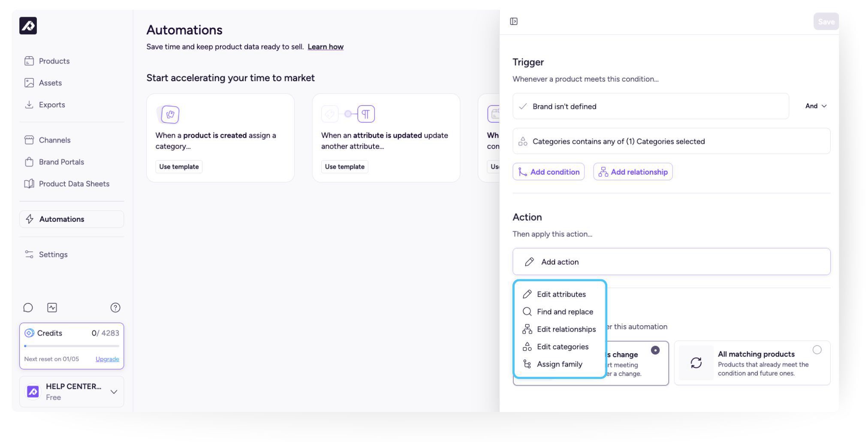Open the activity monitor icon

click(x=52, y=308)
